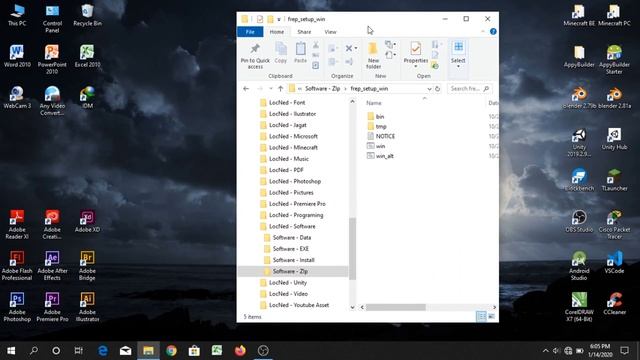This screenshot has width=640, height=360.
Task: Click the Refresh button beside address bar
Action: point(437,89)
